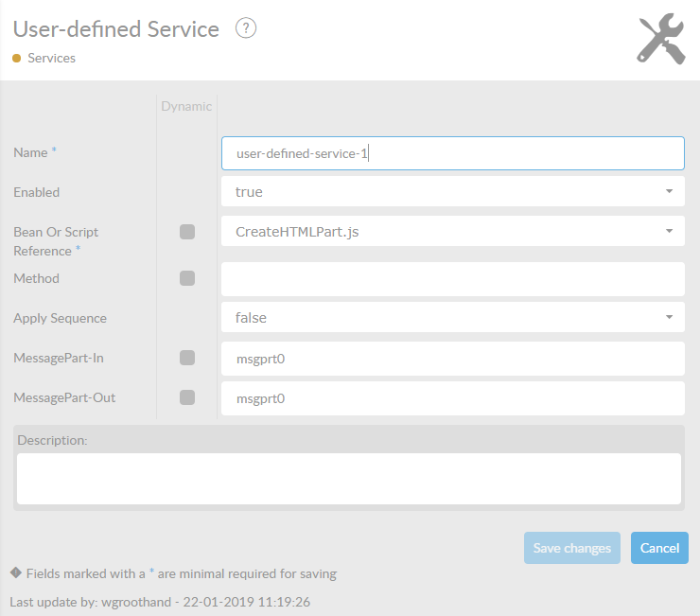Focus the Name text field
The height and width of the screenshot is (616, 700).
coord(452,153)
